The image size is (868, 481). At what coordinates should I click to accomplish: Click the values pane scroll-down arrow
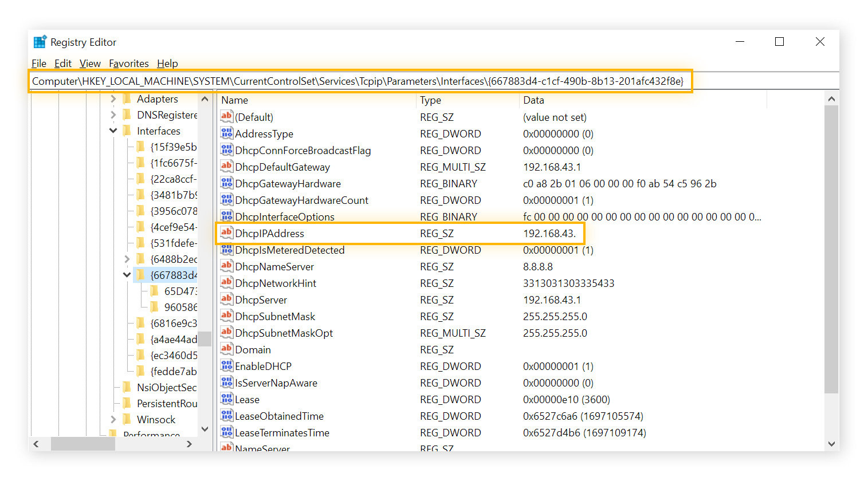(831, 444)
